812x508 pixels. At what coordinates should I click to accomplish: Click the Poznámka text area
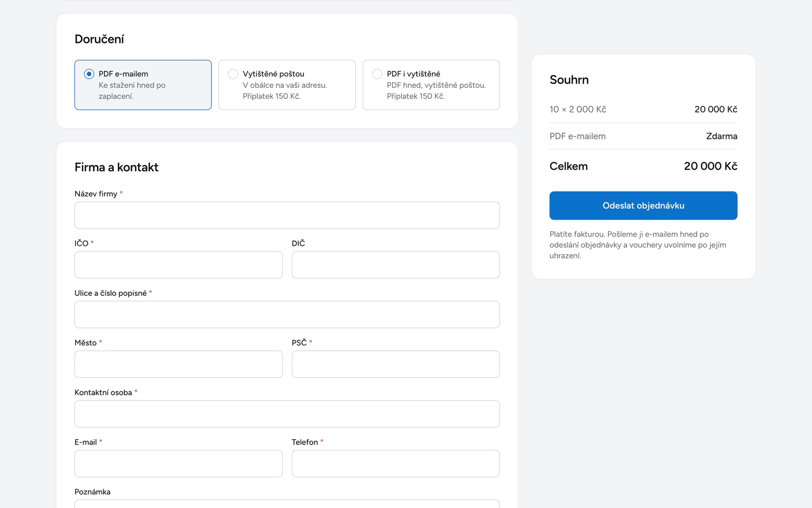[x=287, y=504]
